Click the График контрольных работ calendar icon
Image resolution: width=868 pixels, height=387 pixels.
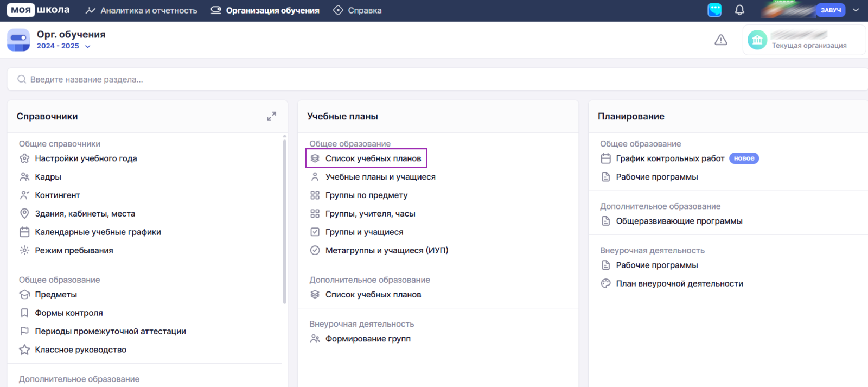tap(606, 158)
